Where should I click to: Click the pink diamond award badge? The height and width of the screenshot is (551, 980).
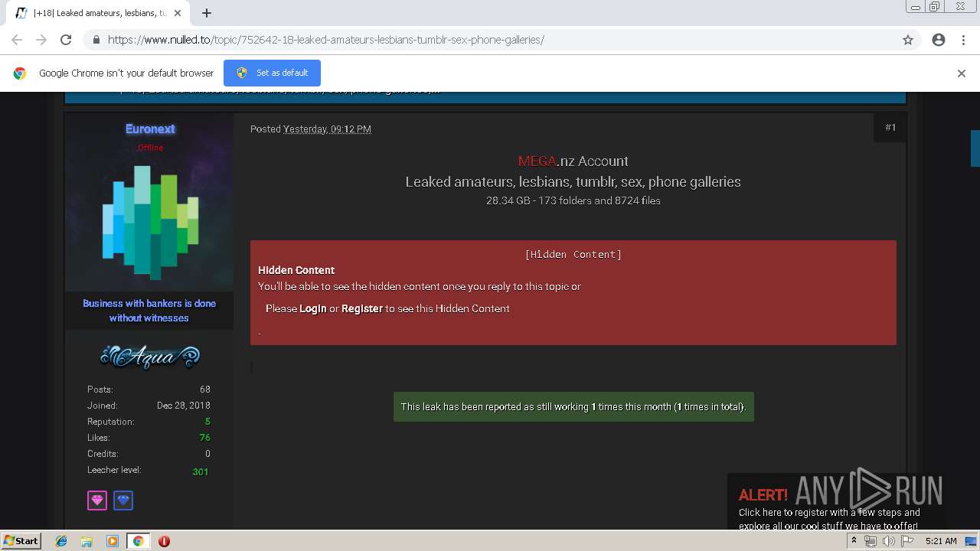click(x=97, y=500)
